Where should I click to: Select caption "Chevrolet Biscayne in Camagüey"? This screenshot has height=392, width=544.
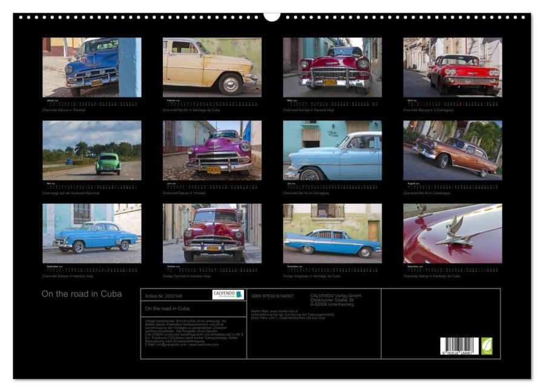pyautogui.click(x=428, y=110)
